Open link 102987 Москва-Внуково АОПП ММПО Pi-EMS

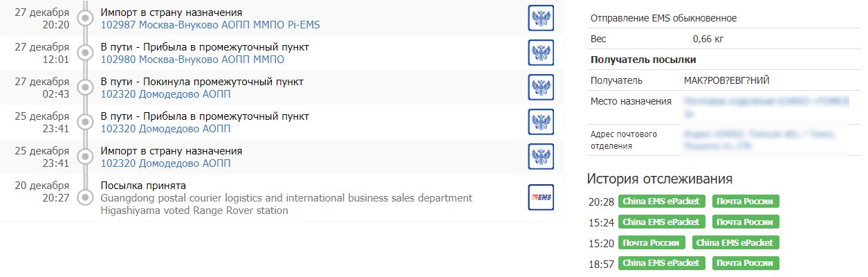pyautogui.click(x=210, y=25)
